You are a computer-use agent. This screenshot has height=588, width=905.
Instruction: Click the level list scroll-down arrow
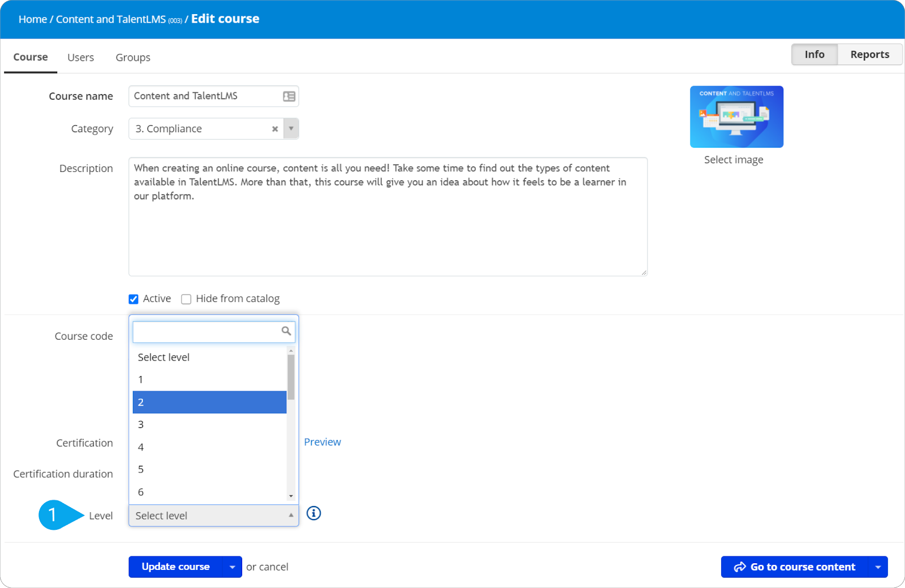click(291, 496)
